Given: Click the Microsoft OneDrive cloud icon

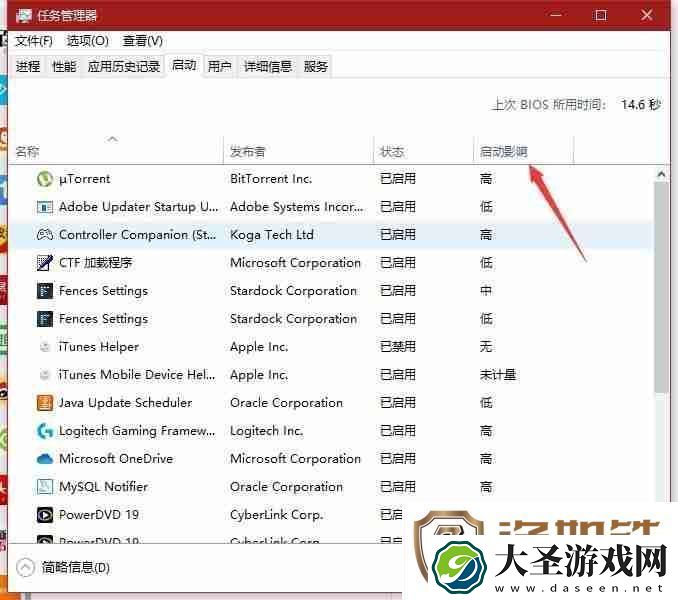Looking at the screenshot, I should pos(45,459).
